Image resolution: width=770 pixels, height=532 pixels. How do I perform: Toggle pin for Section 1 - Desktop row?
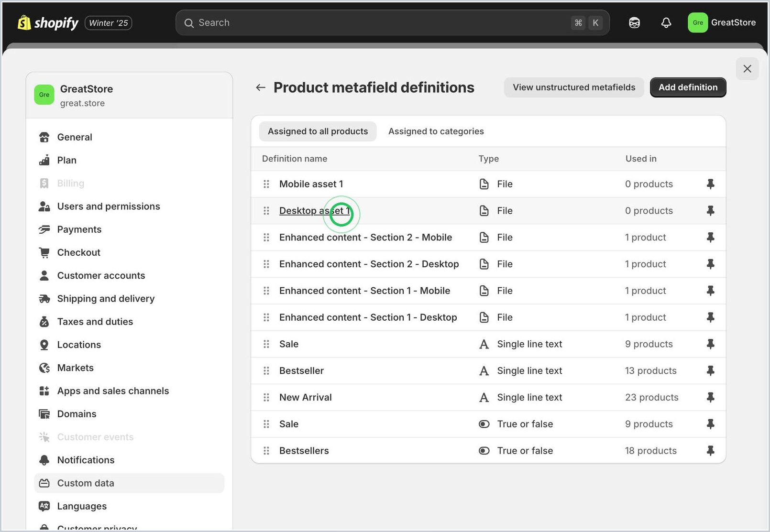point(710,317)
